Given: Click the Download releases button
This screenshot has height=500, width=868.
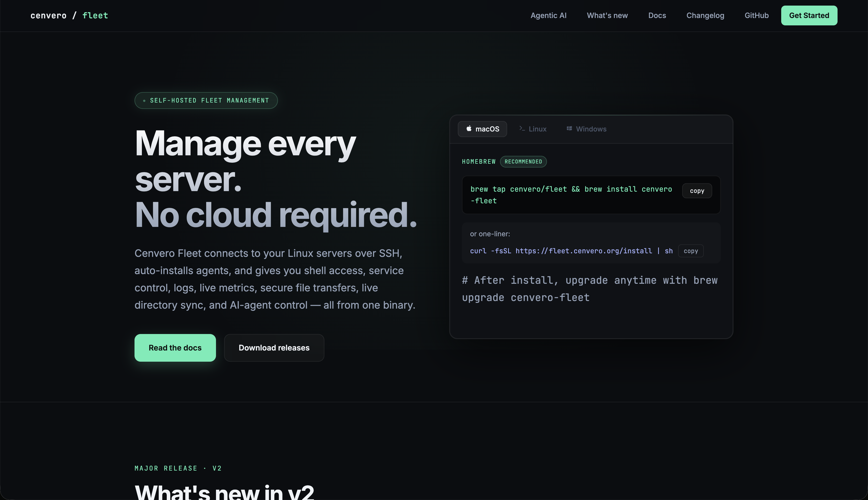Looking at the screenshot, I should [x=274, y=348].
